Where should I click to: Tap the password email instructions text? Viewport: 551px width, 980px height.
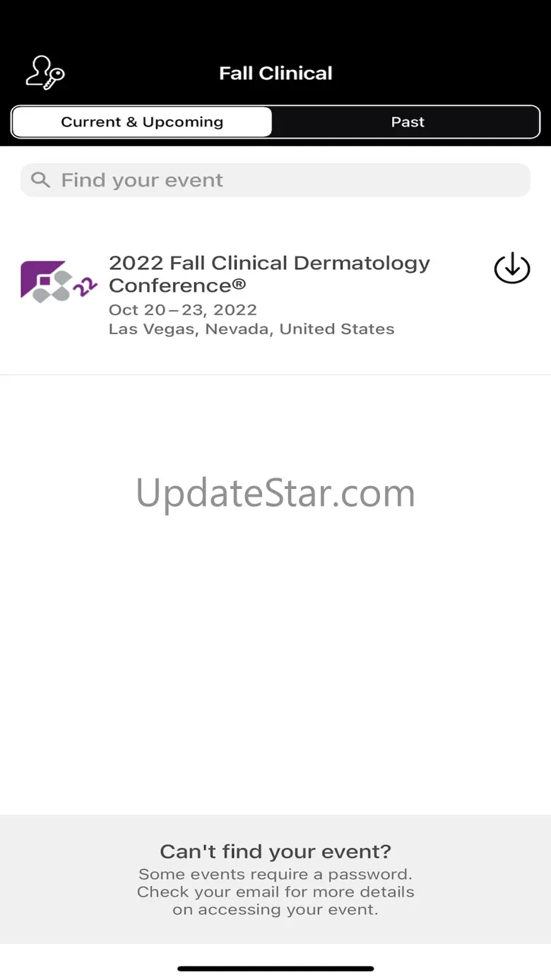point(275,892)
